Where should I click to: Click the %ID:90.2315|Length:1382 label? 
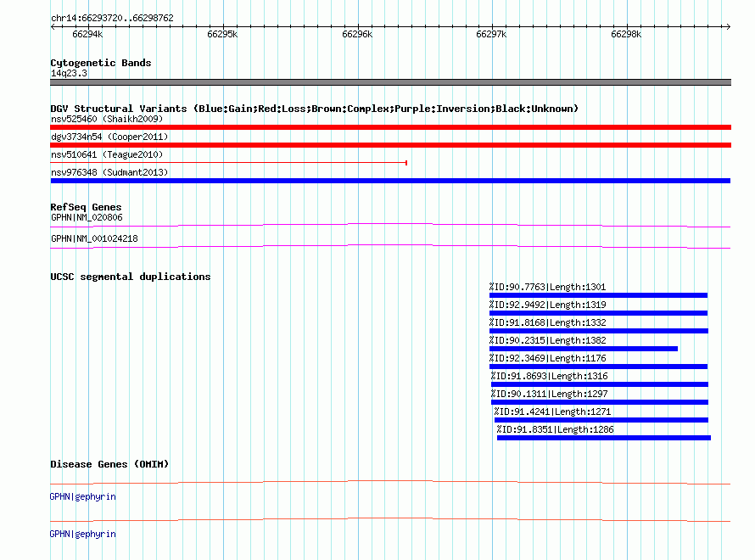coord(547,340)
